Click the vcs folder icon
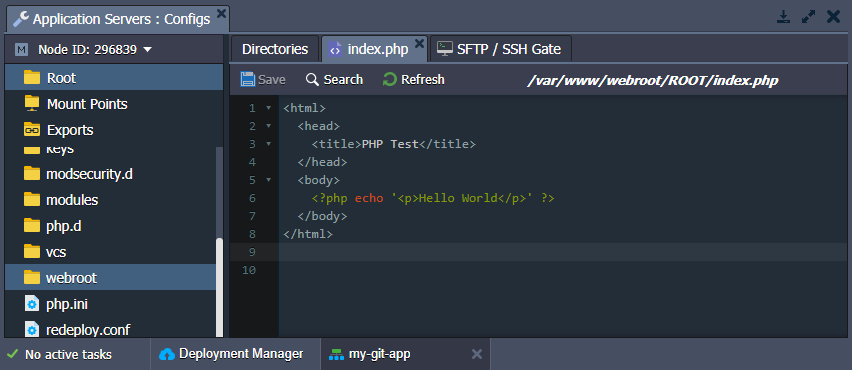The width and height of the screenshot is (852, 370). point(33,252)
